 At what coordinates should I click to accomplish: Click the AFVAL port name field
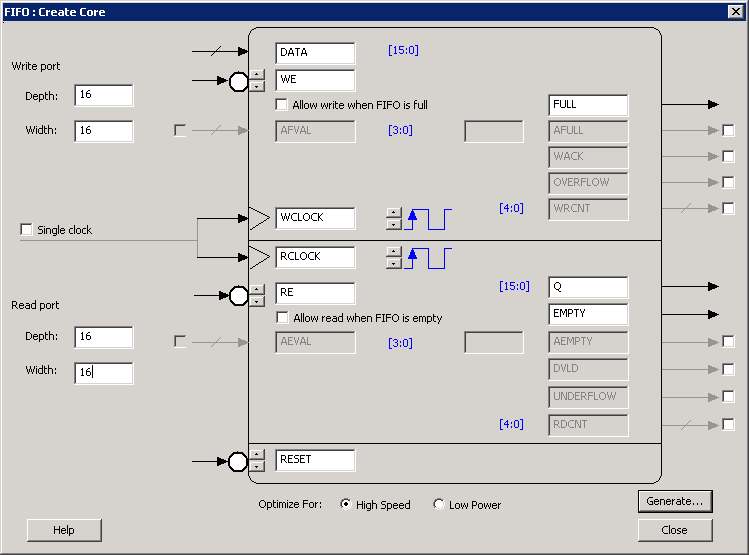(315, 131)
